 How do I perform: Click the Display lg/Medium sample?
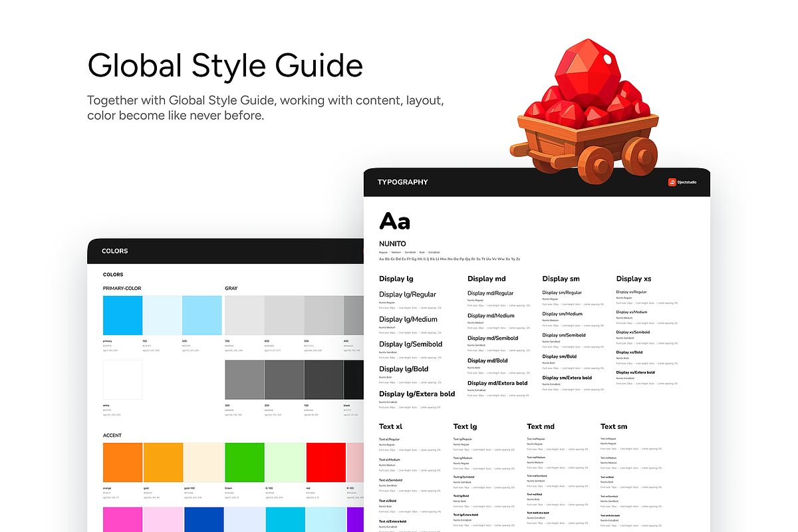click(x=408, y=319)
